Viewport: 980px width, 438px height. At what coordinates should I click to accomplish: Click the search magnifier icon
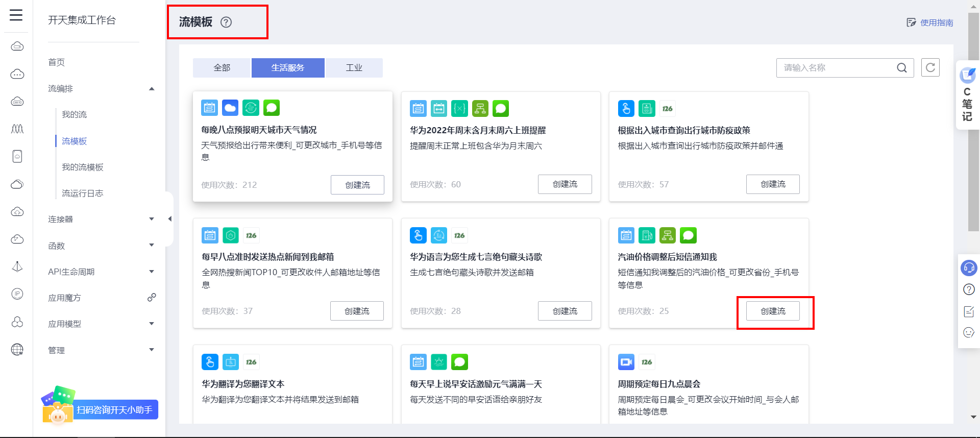coord(902,67)
